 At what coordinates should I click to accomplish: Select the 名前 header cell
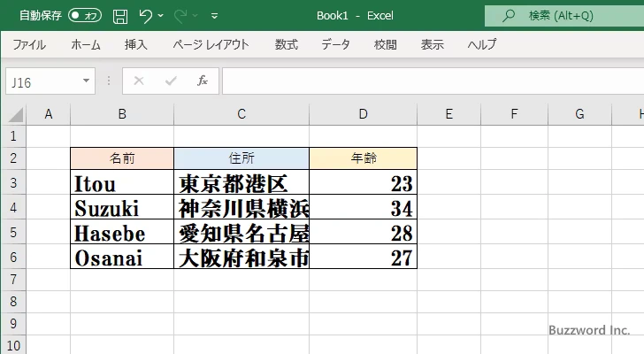point(122,158)
